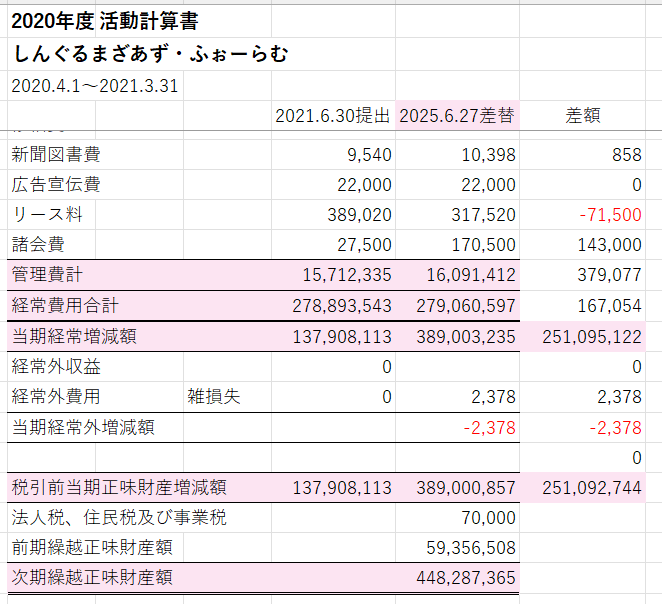This screenshot has width=662, height=604.
Task: Select the value 70,000
Action: [x=488, y=518]
